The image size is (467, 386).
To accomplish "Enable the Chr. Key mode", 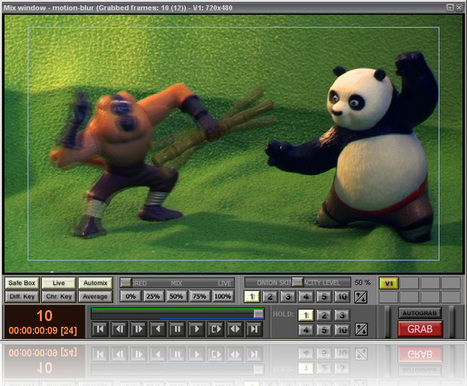I will click(x=59, y=297).
